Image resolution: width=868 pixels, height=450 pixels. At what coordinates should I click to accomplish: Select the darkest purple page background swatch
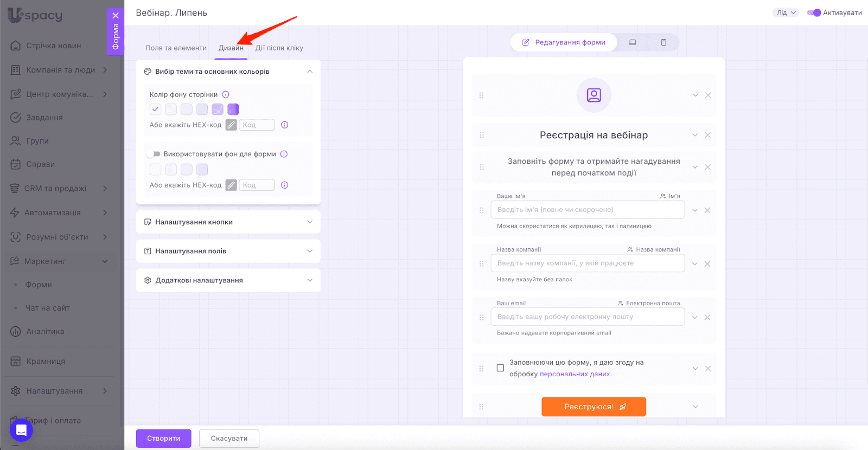tap(233, 110)
